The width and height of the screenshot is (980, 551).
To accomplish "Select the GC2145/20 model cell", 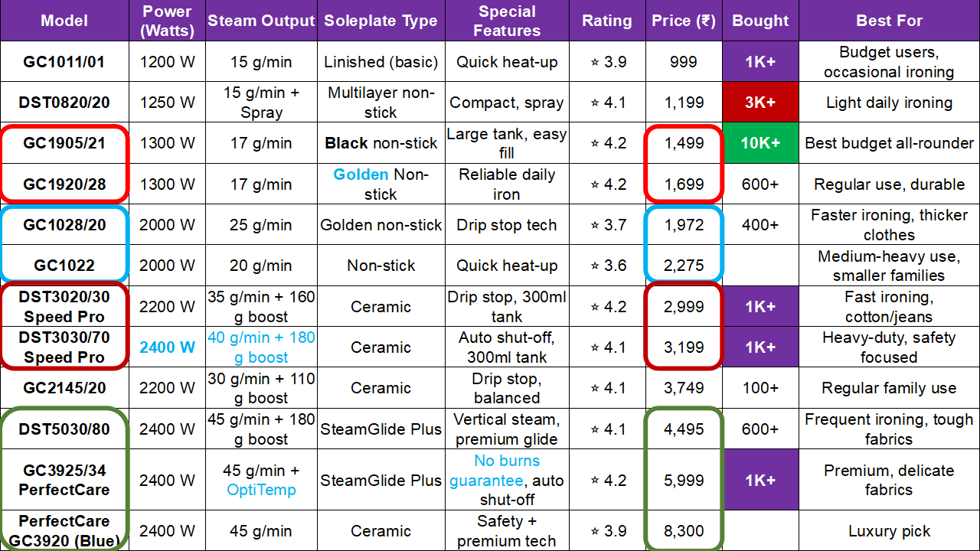I will pyautogui.click(x=64, y=388).
